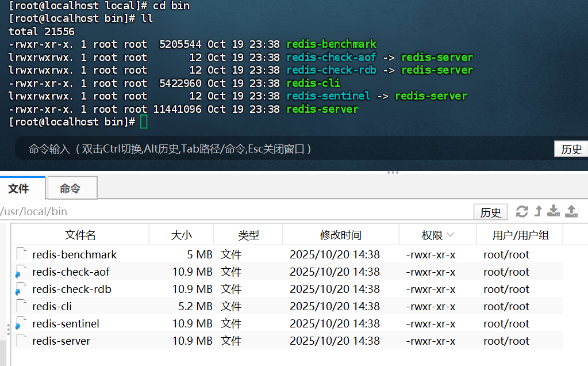This screenshot has width=588, height=366.
Task: Select the redis-cli file name
Action: (x=52, y=306)
